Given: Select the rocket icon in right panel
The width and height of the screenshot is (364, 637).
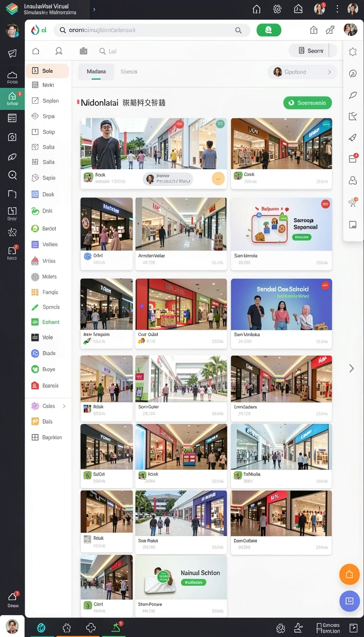Looking at the screenshot, I should pos(353,137).
